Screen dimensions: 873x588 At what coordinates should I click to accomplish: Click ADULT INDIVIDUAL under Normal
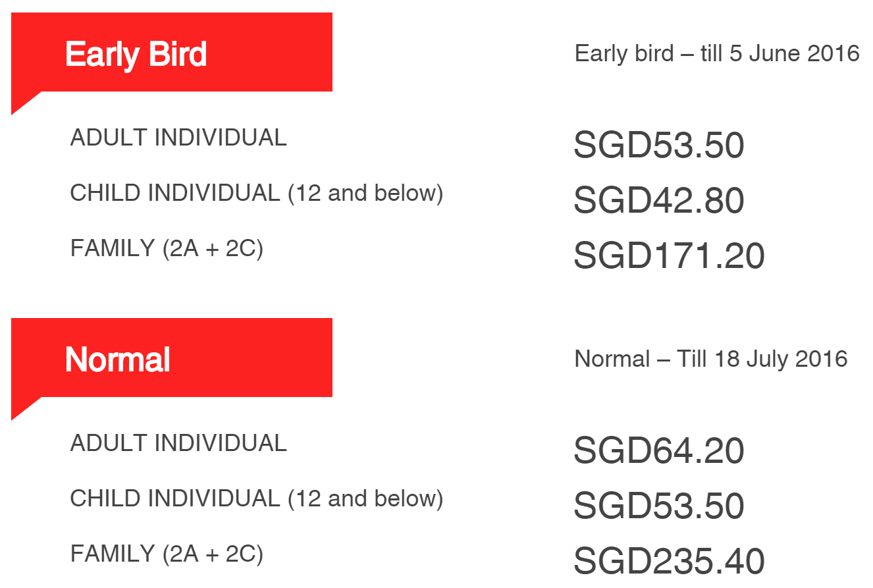click(178, 443)
